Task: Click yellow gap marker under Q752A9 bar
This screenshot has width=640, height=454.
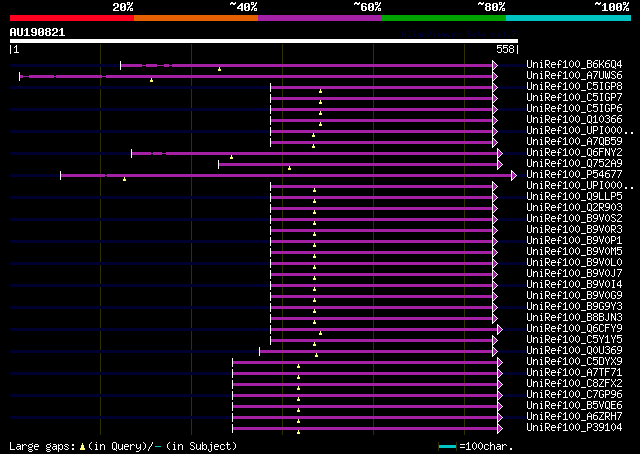Action: click(x=289, y=168)
